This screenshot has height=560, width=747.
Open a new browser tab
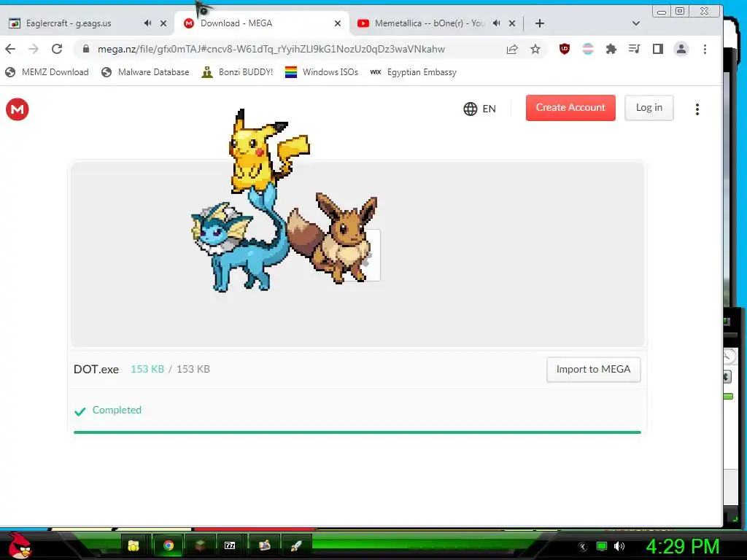[x=540, y=23]
